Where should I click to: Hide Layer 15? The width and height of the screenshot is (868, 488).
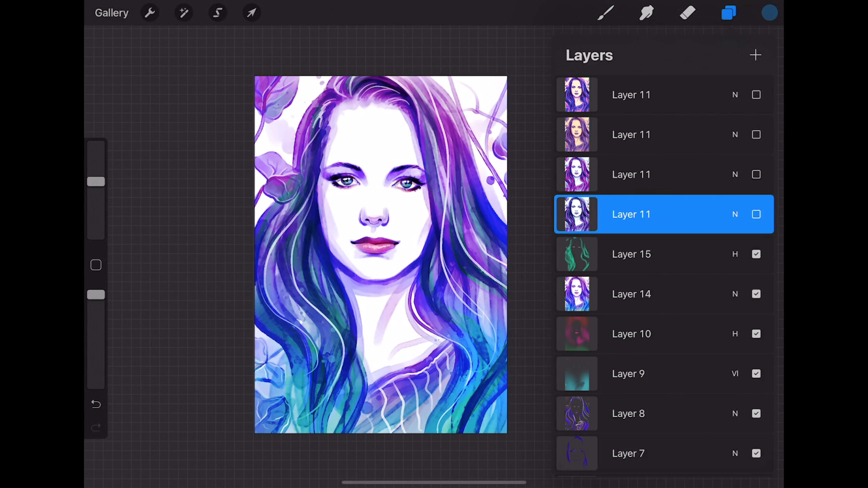(x=756, y=254)
